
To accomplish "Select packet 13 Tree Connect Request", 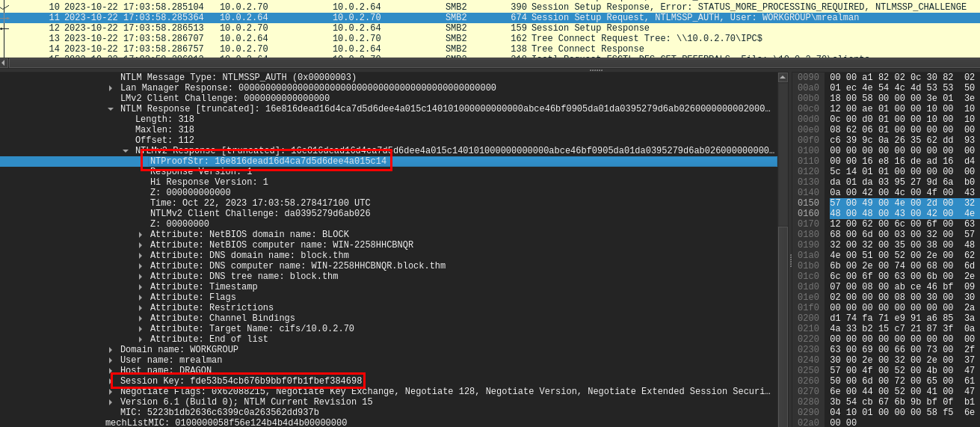I will click(x=490, y=38).
